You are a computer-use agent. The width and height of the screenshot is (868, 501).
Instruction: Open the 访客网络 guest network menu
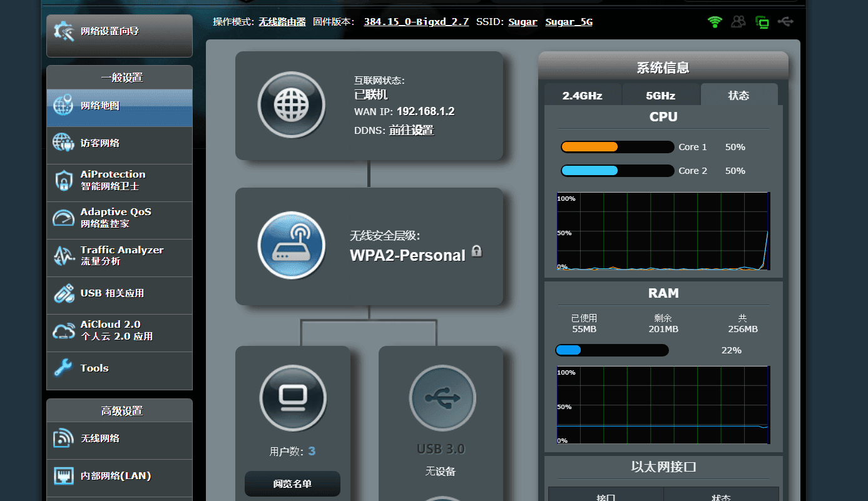coord(119,143)
